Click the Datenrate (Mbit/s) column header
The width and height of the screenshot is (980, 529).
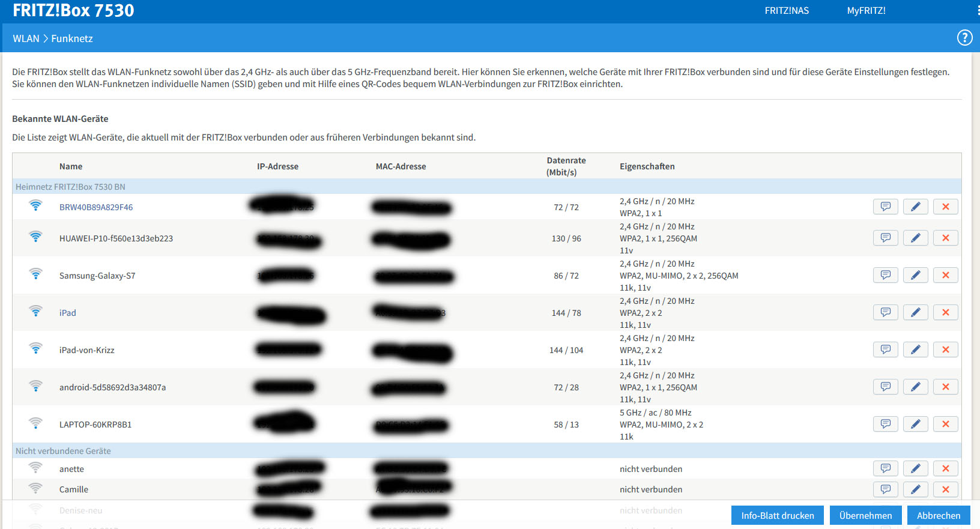tap(566, 166)
